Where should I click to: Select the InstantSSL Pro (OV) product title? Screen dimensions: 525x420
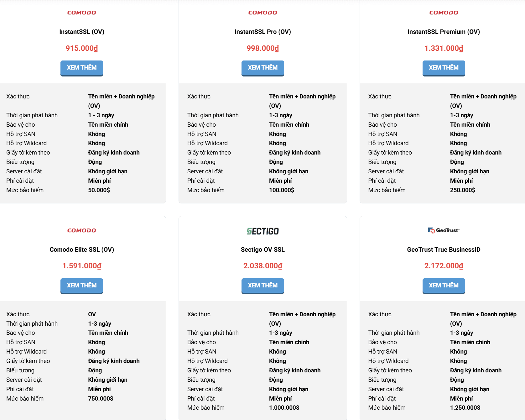click(262, 32)
